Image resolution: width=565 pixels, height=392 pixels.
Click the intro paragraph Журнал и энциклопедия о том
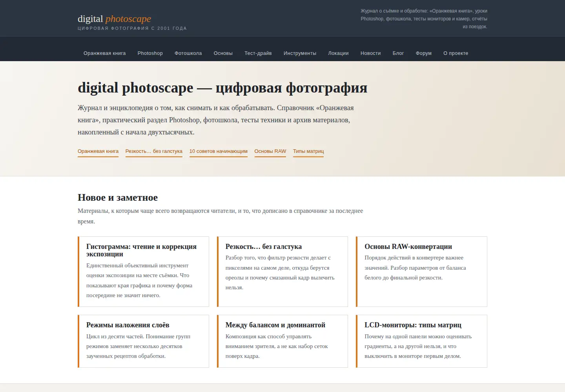[216, 120]
